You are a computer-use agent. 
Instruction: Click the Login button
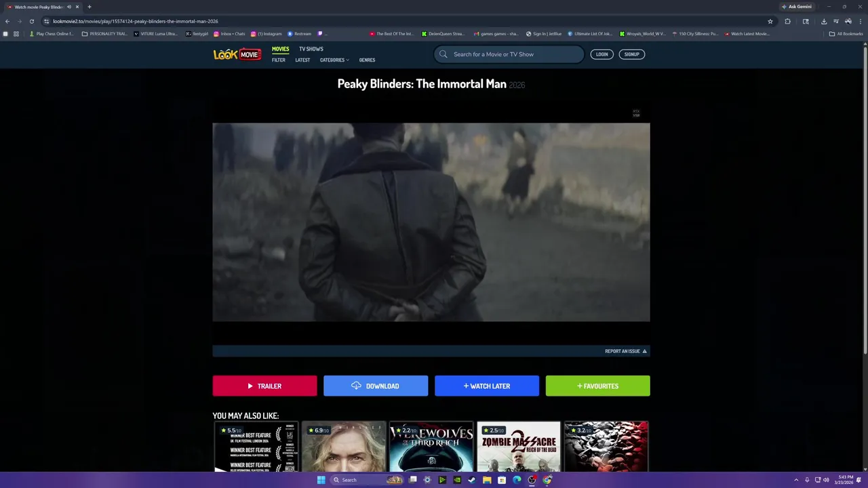(x=601, y=54)
